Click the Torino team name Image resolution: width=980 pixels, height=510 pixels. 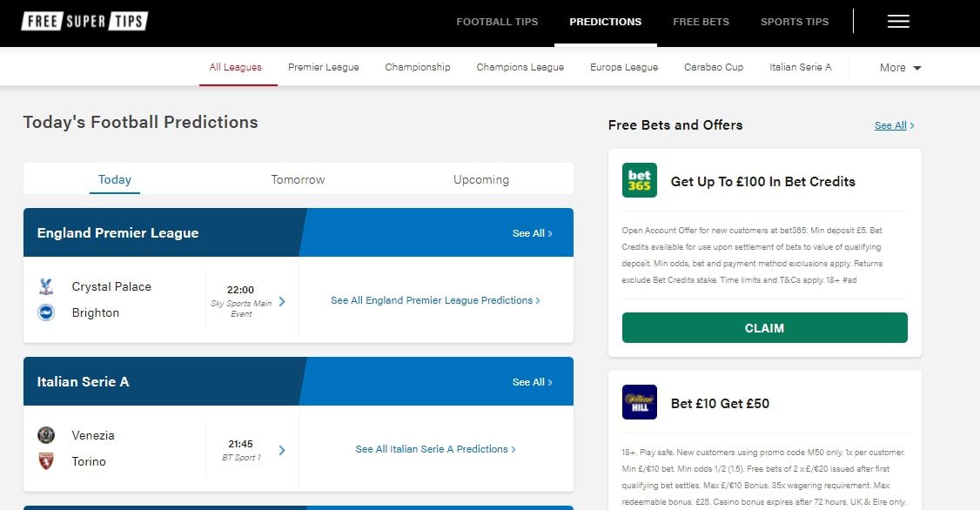[89, 461]
